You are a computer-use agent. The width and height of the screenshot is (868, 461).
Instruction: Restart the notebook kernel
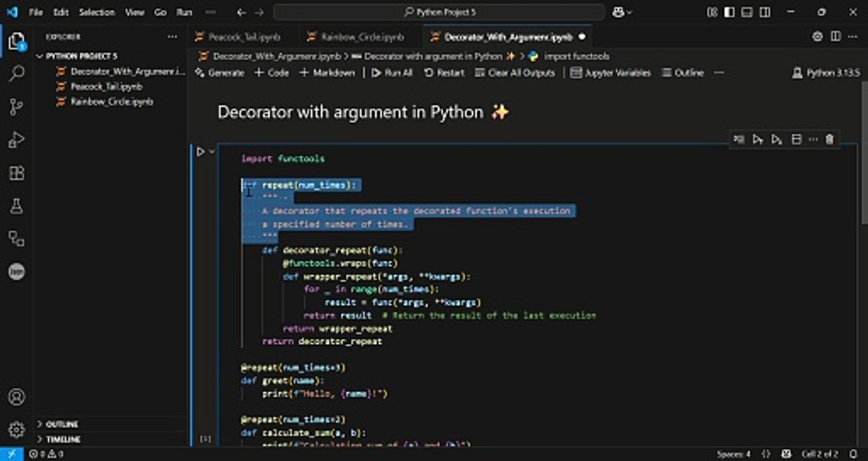pos(444,73)
